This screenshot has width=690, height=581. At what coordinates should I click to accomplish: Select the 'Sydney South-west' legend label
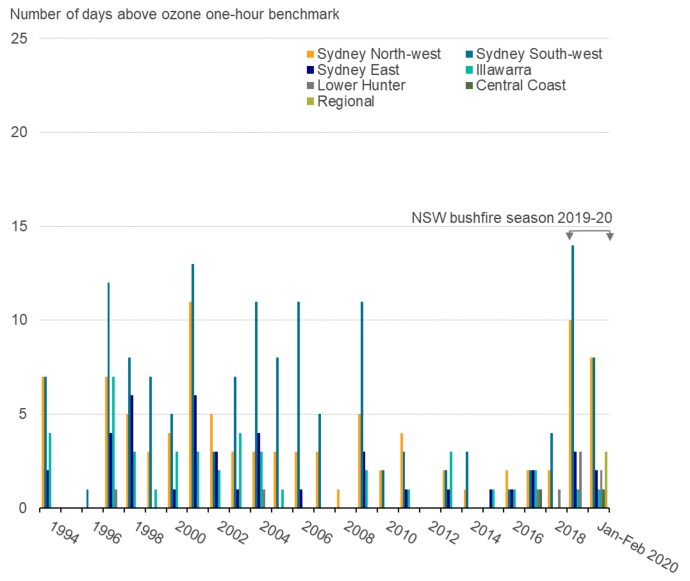point(539,54)
